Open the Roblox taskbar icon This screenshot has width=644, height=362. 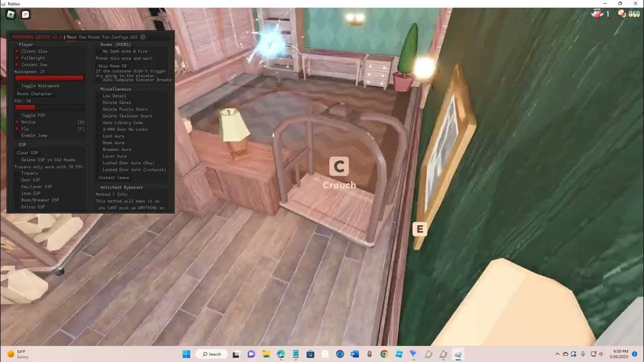point(325,354)
